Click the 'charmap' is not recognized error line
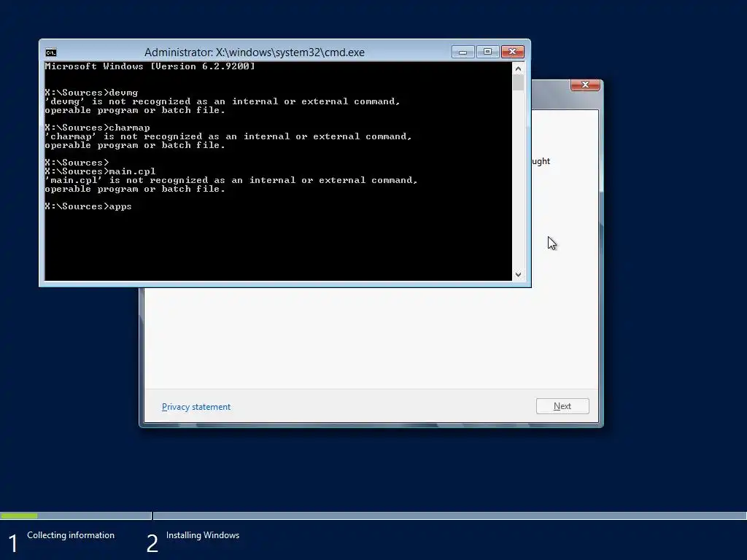 pyautogui.click(x=228, y=136)
